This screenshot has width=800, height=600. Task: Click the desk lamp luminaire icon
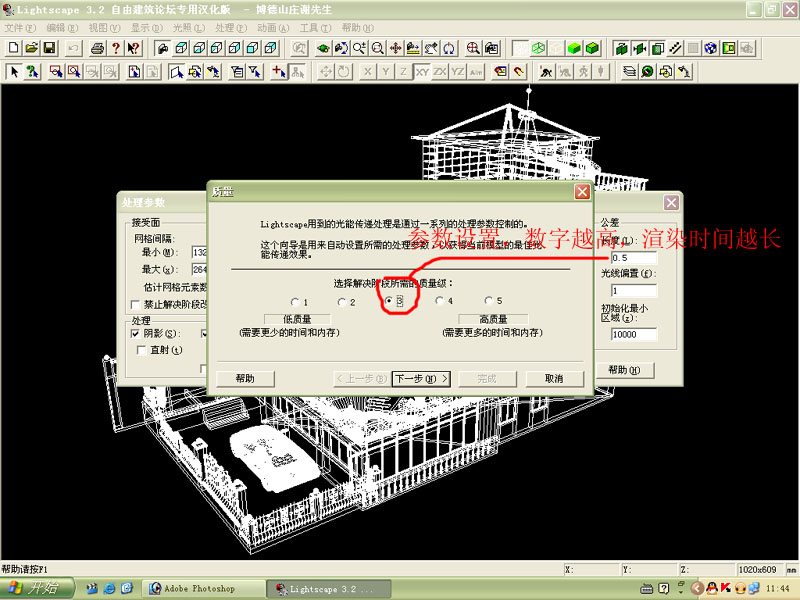click(x=684, y=72)
